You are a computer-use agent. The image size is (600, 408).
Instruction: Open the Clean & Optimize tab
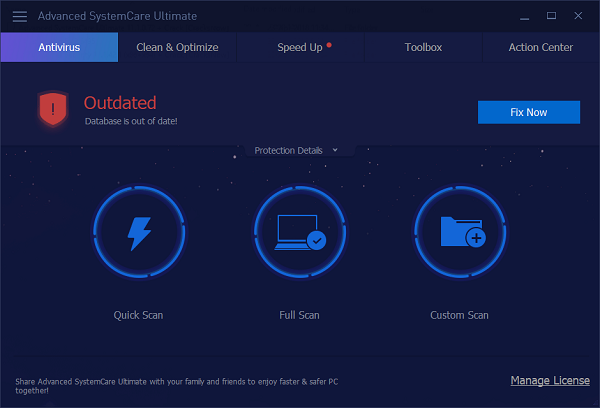pyautogui.click(x=177, y=47)
